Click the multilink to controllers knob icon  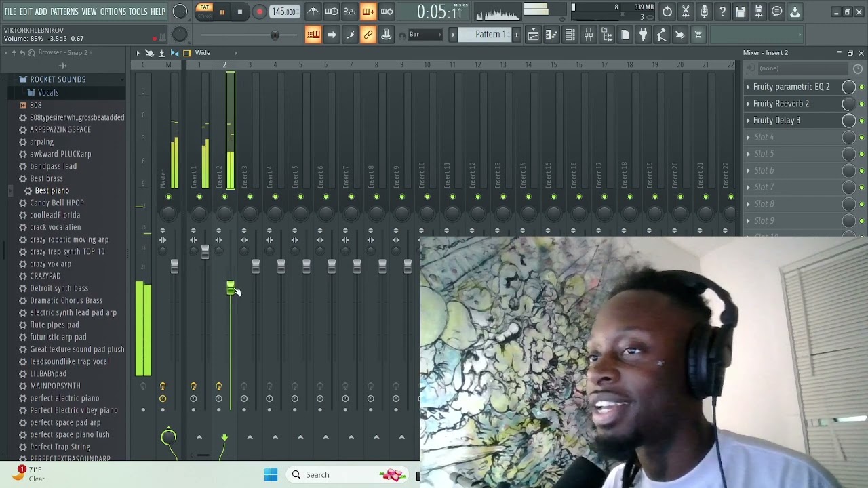tap(387, 35)
